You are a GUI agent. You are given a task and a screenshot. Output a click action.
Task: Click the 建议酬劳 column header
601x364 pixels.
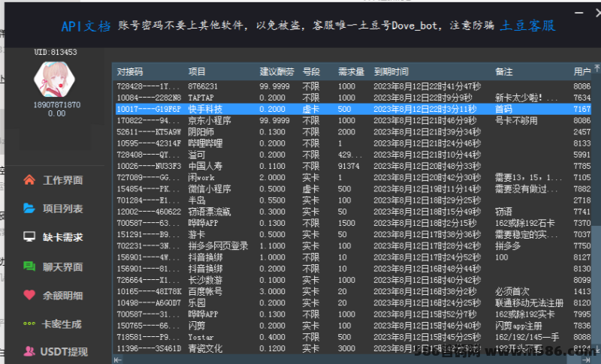pos(275,72)
